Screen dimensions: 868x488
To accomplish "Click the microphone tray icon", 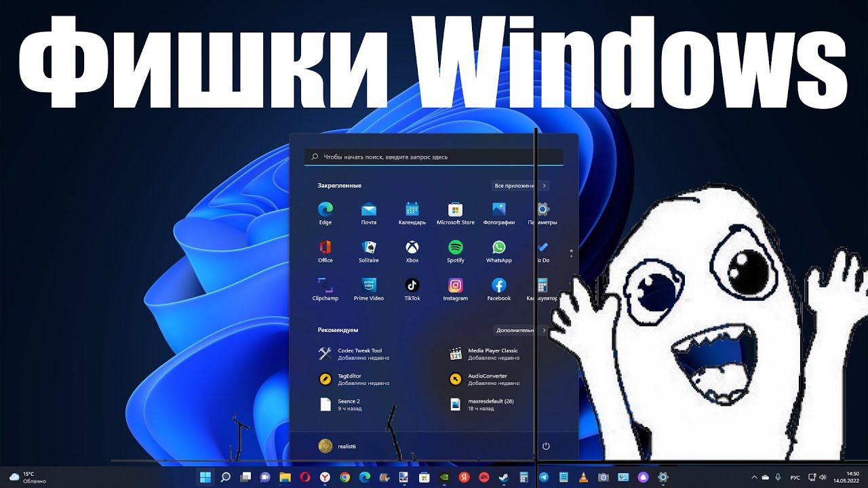I will pos(778,477).
